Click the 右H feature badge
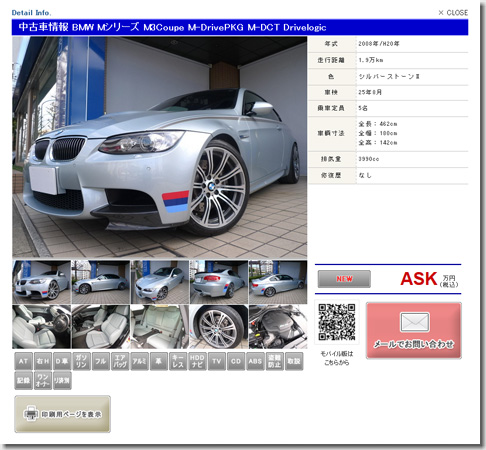This screenshot has width=486, height=450. [43, 361]
